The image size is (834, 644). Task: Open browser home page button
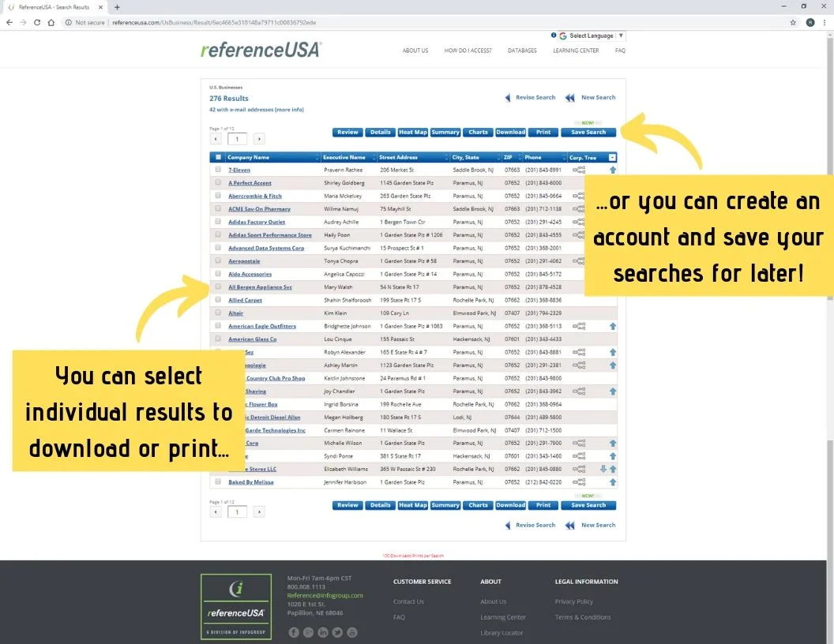51,22
